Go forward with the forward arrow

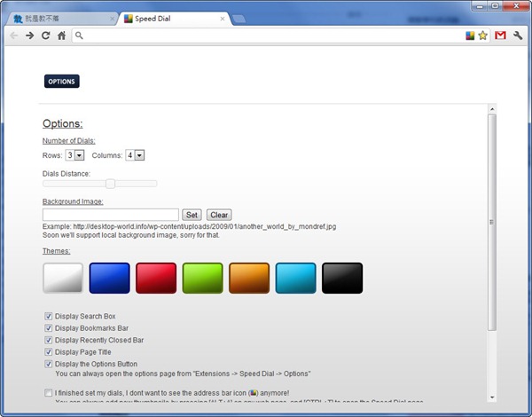(29, 35)
